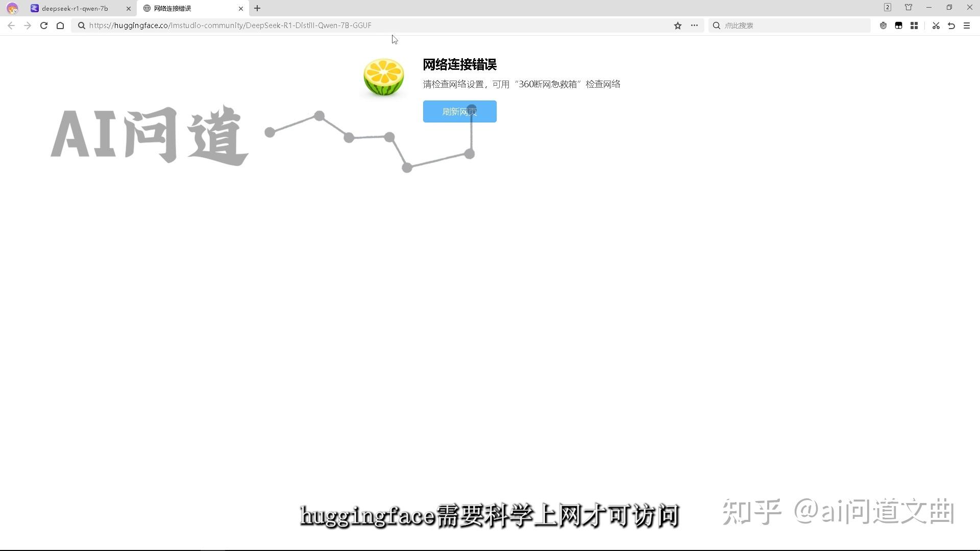980x551 pixels.
Task: Click the black gamepad icon beside the avatar
Action: click(x=899, y=25)
